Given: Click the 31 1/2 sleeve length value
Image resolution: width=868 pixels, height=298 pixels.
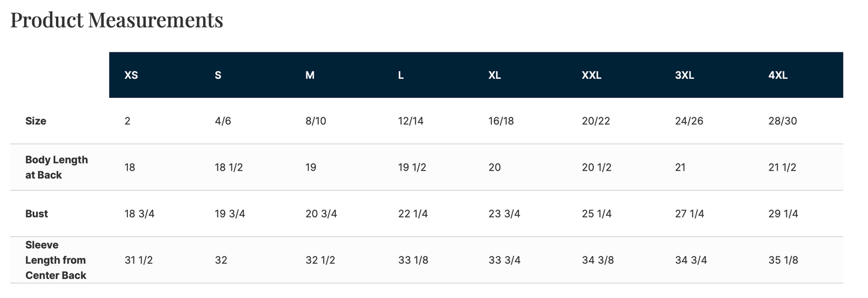Looking at the screenshot, I should (139, 260).
